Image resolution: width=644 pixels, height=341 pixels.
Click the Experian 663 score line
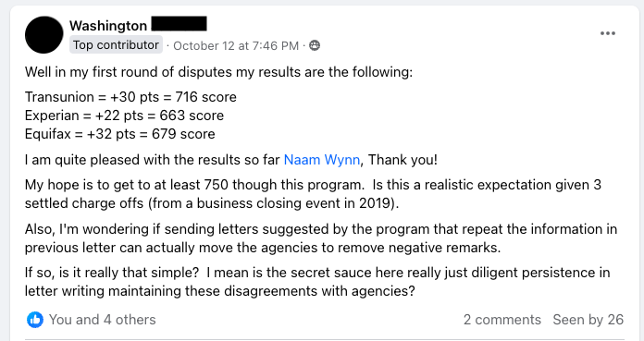pos(124,116)
